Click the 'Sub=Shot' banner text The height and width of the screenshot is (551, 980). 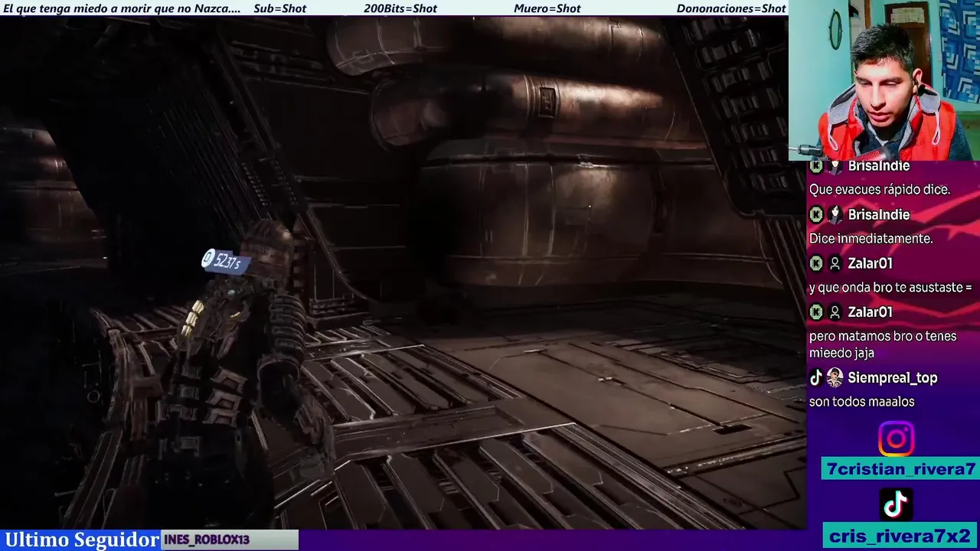pos(279,8)
